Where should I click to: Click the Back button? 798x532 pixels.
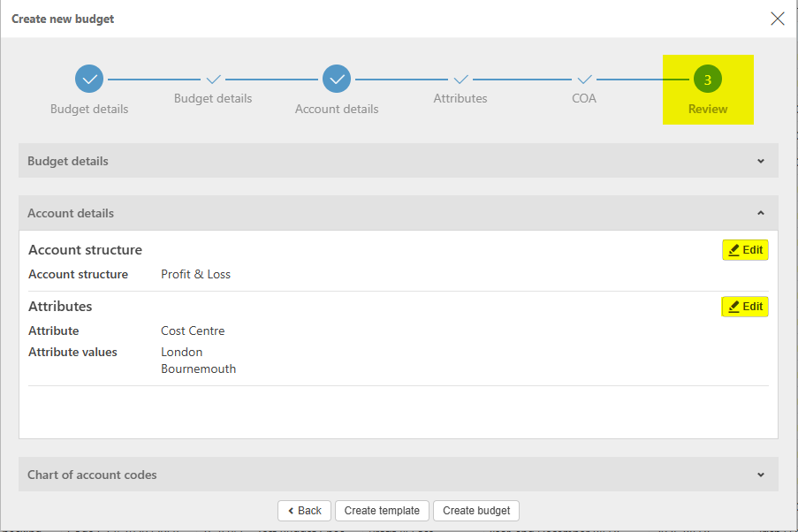[x=304, y=511]
